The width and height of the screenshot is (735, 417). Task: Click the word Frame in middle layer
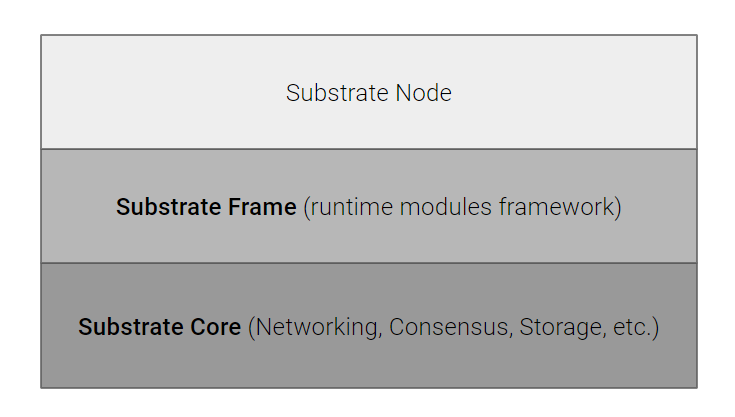(x=262, y=207)
